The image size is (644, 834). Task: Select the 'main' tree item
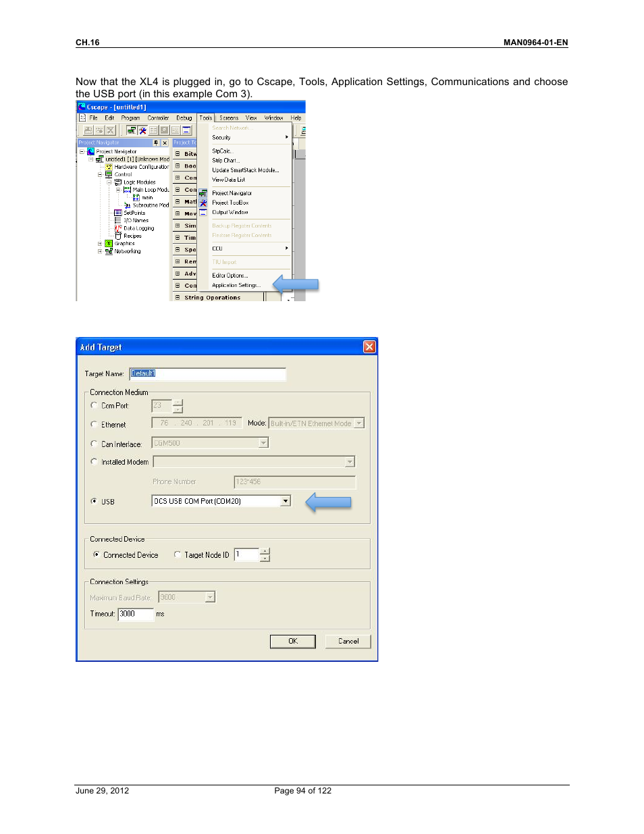click(x=147, y=198)
